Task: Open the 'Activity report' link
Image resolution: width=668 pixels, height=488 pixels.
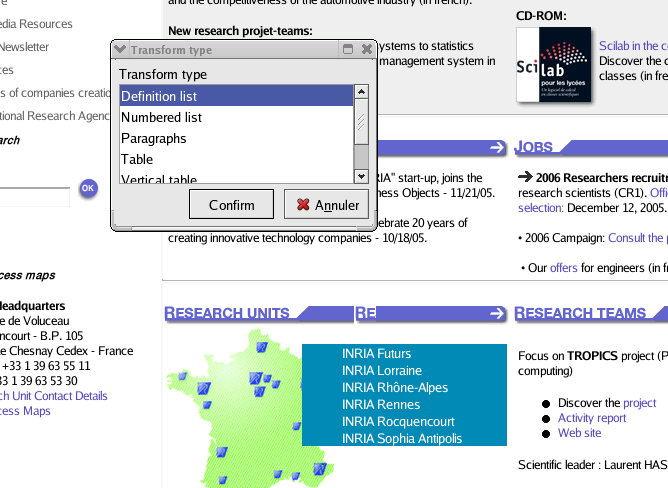Action: [592, 418]
